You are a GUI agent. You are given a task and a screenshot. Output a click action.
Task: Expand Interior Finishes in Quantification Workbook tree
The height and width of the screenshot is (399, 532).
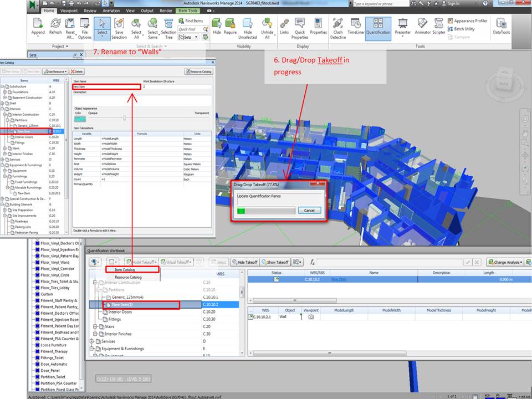(x=95, y=334)
